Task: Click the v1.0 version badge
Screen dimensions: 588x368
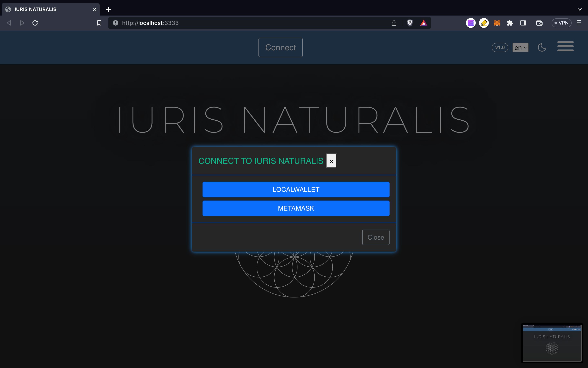Action: pos(500,47)
